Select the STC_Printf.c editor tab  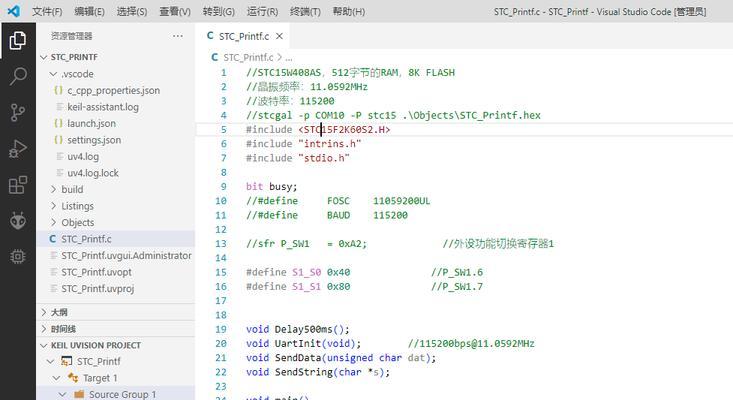pos(244,36)
